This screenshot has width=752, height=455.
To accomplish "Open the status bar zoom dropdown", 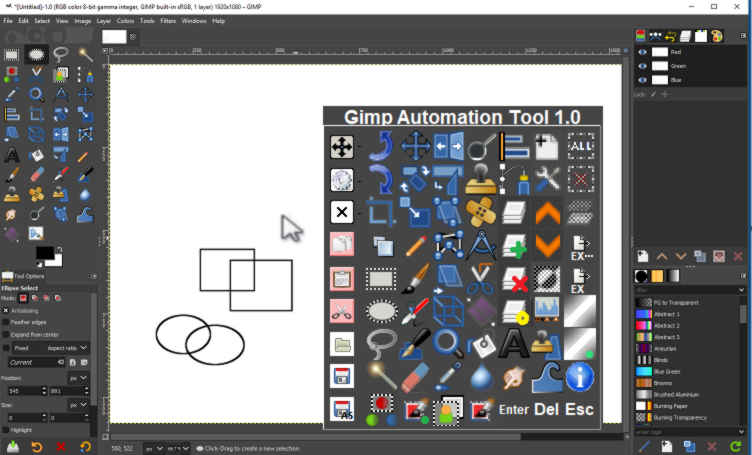I will pyautogui.click(x=178, y=449).
